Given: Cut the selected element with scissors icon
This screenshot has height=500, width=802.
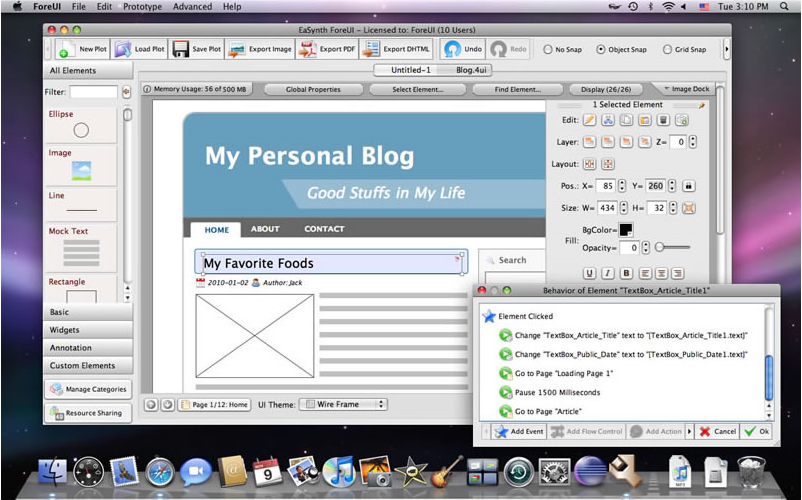Looking at the screenshot, I should 608,120.
